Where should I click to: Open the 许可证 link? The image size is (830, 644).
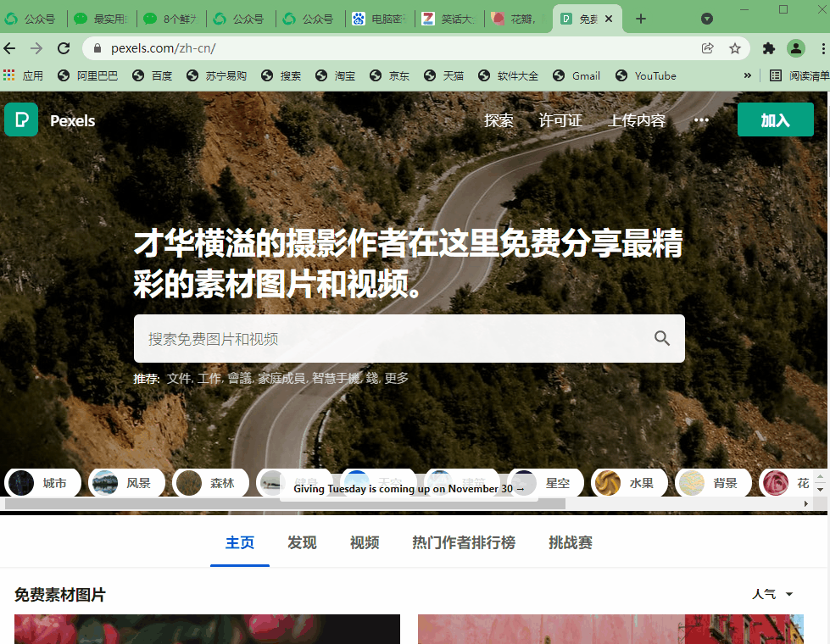click(560, 120)
